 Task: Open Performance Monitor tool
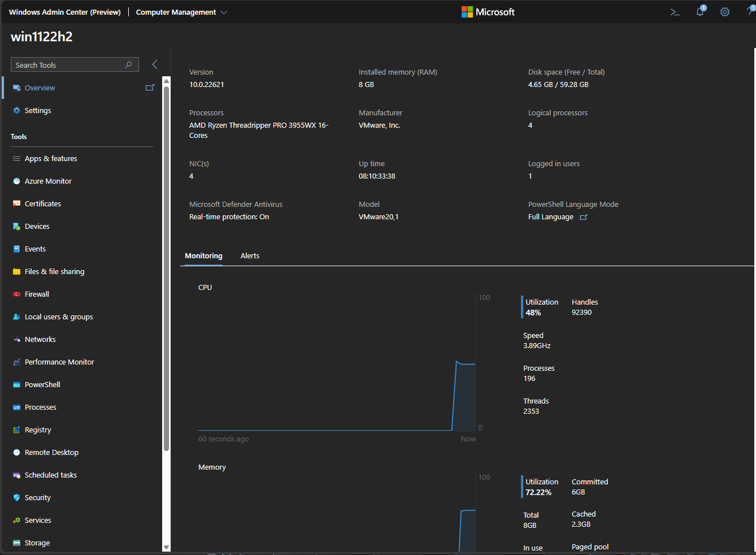tap(59, 362)
